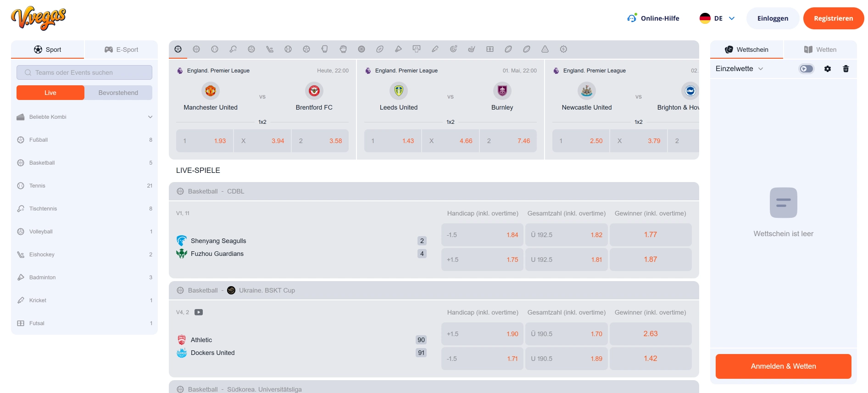
Task: Click the Registrieren button
Action: [x=834, y=18]
